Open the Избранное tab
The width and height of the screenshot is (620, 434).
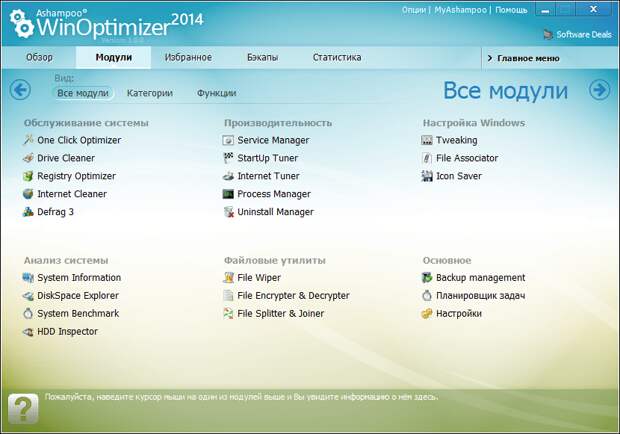(x=188, y=57)
